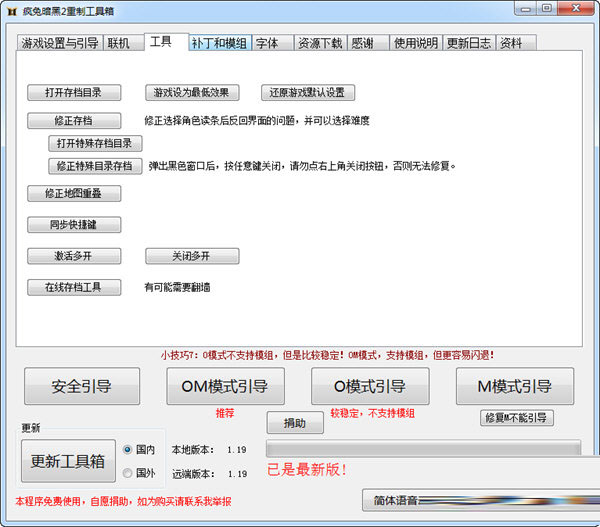Select the 工具 tab

pos(166,41)
